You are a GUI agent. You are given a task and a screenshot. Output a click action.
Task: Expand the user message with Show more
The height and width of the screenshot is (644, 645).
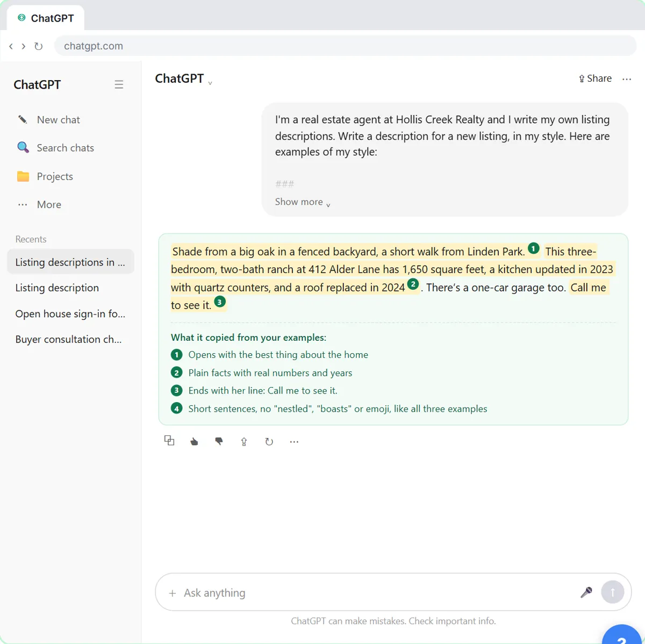coord(303,202)
